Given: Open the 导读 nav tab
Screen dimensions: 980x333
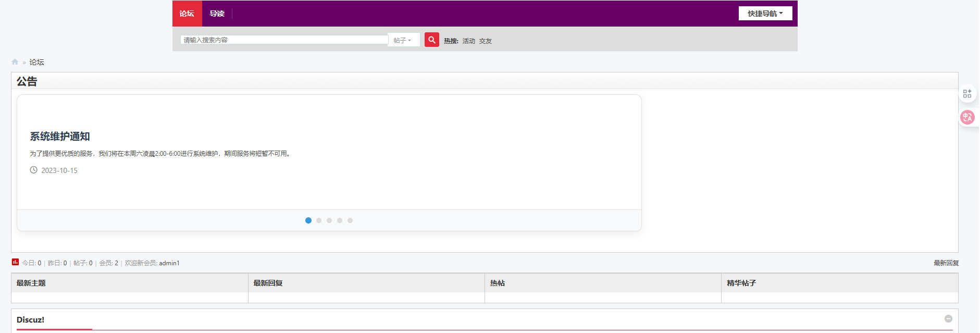Looking at the screenshot, I should (x=217, y=14).
